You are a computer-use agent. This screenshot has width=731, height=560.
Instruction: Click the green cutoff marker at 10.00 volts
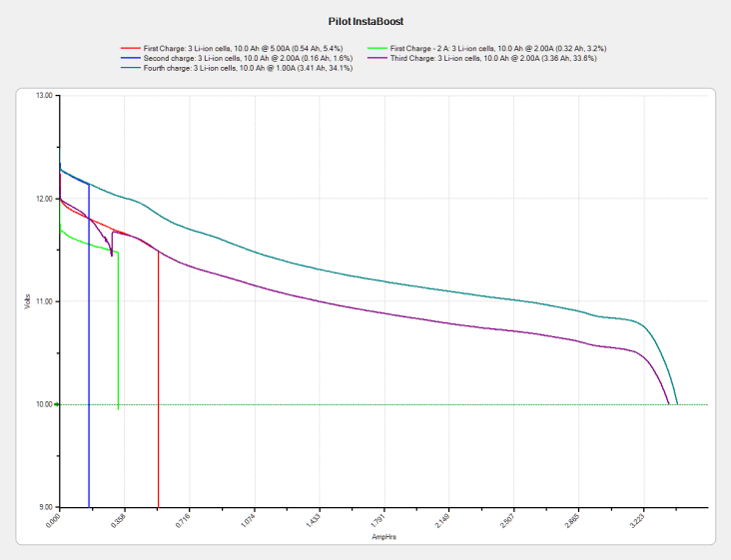pyautogui.click(x=57, y=404)
